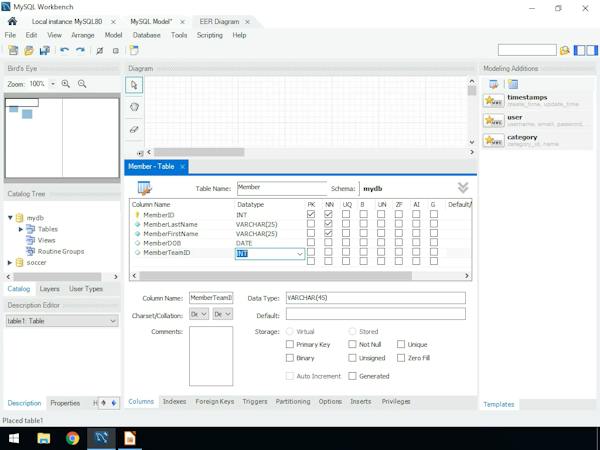
Task: Select the eraser tool
Action: (x=134, y=129)
